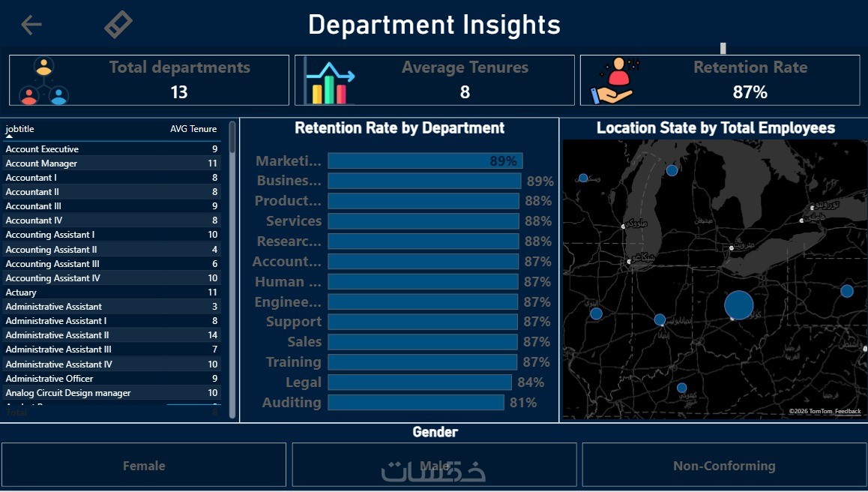Click the Average Tenures value 8
Image resolution: width=868 pixels, height=492 pixels.
(x=465, y=92)
